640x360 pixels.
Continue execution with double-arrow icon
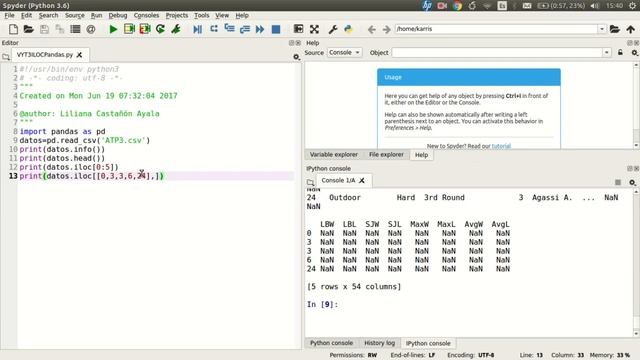(x=260, y=29)
